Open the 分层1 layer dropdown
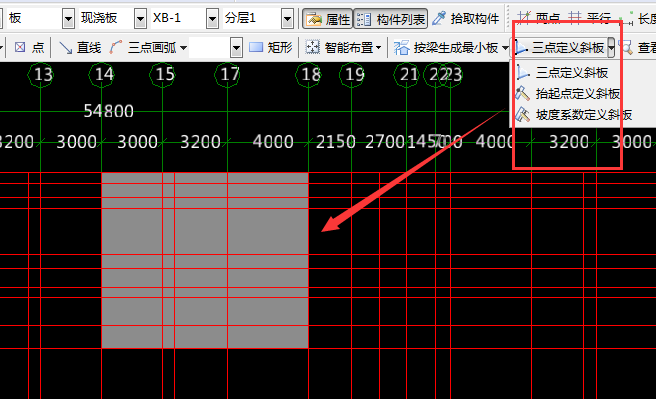Viewport: 656px width, 399px height. (287, 18)
